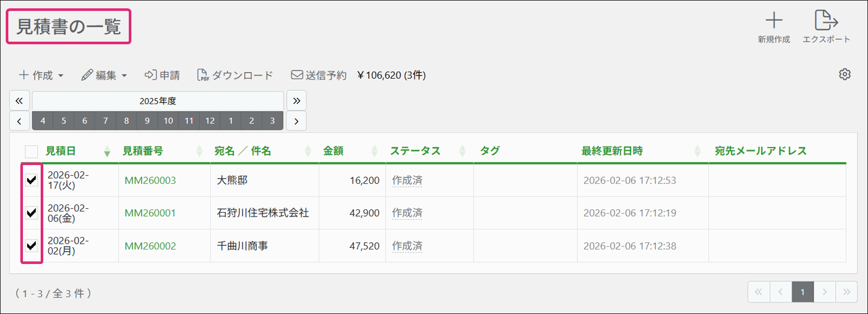Click the 申請 submit icon
Image resolution: width=868 pixels, height=314 pixels.
click(x=150, y=75)
